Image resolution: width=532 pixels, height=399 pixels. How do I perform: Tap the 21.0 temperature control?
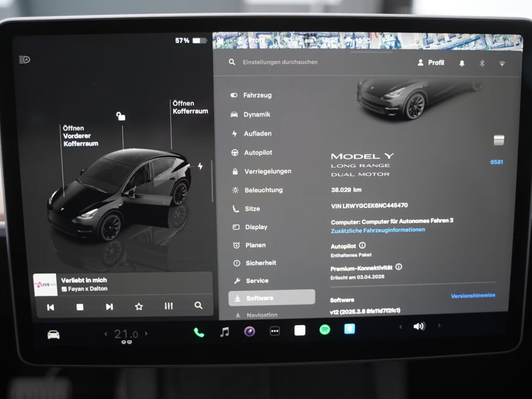(x=126, y=333)
